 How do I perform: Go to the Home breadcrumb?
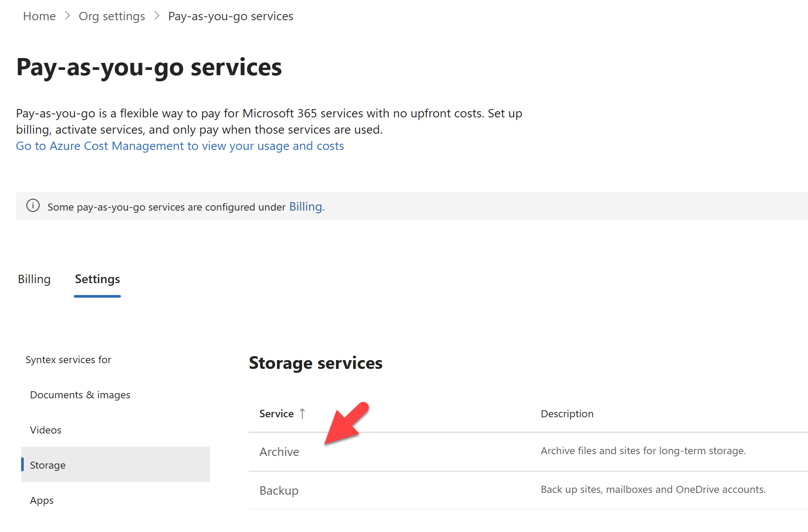point(40,16)
